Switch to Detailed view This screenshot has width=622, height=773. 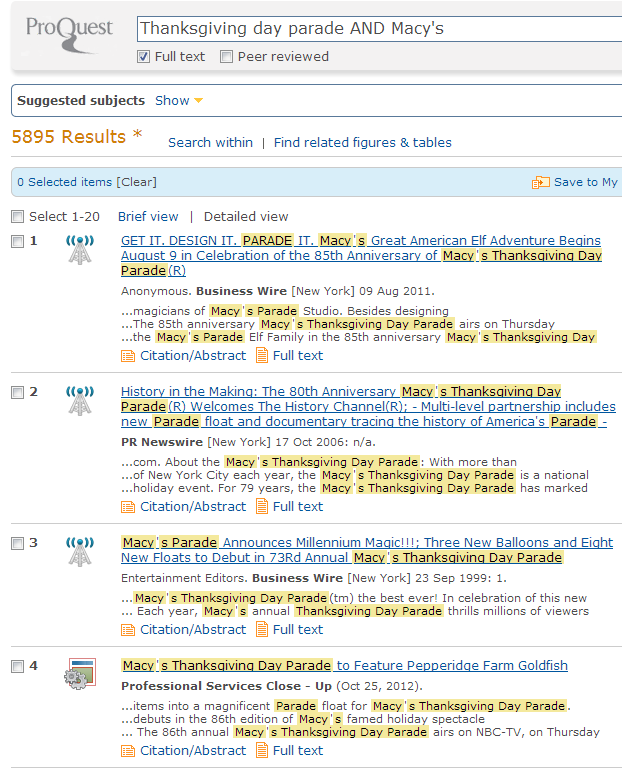coord(246,216)
